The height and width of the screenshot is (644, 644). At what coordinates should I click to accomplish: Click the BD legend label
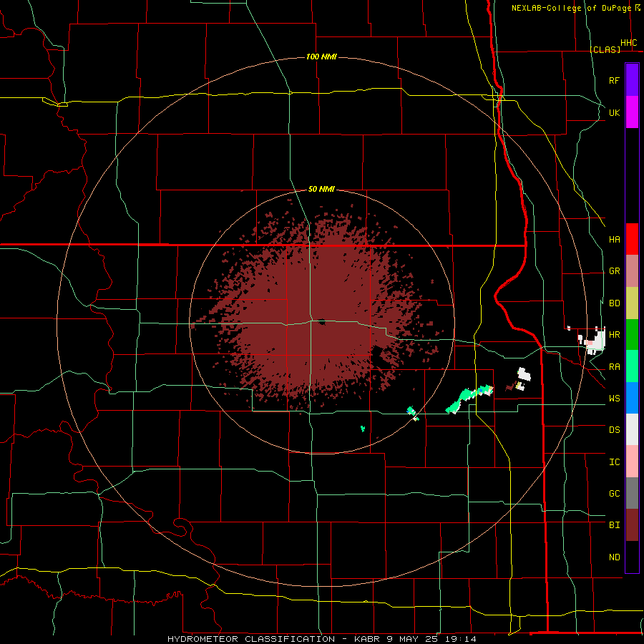click(614, 303)
